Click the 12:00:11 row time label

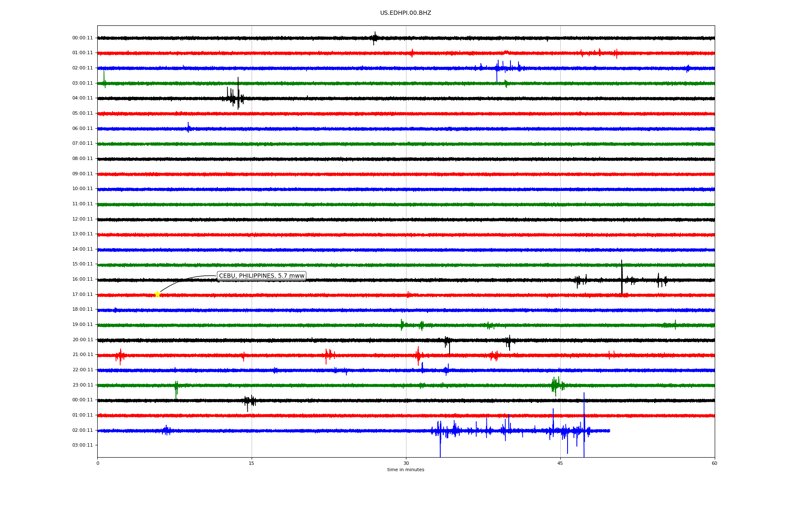coord(82,219)
